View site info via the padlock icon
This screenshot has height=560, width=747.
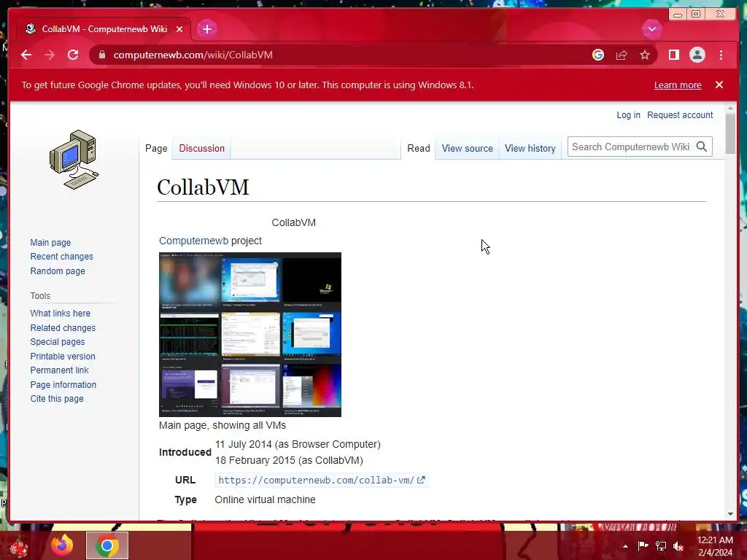[x=101, y=55]
